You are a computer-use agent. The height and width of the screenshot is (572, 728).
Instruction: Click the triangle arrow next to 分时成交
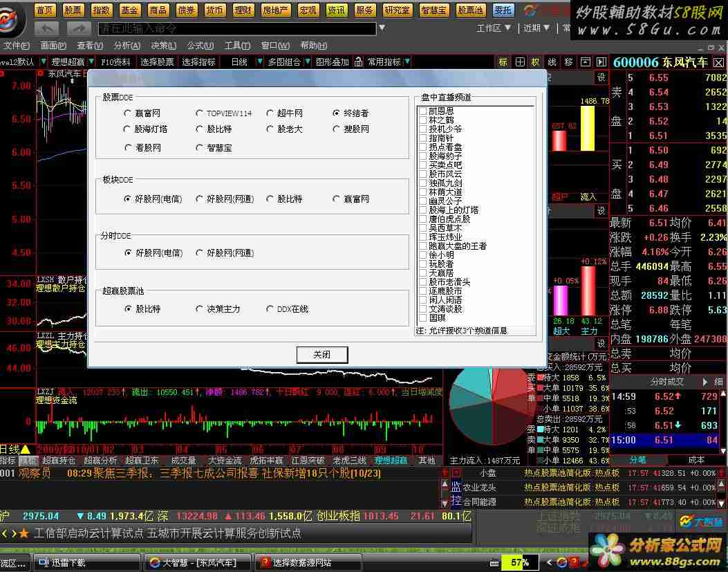(704, 382)
